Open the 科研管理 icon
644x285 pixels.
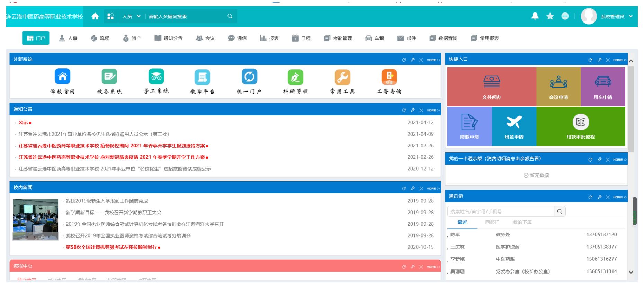tap(295, 77)
